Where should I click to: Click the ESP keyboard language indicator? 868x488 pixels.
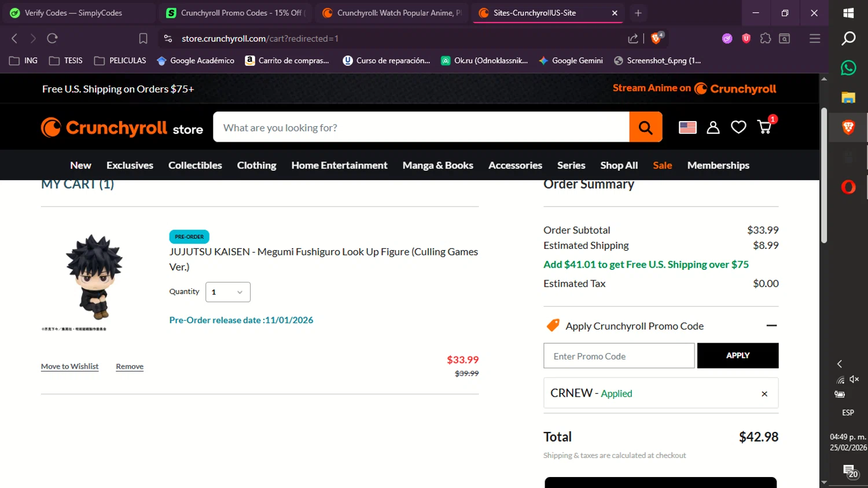[848, 413]
